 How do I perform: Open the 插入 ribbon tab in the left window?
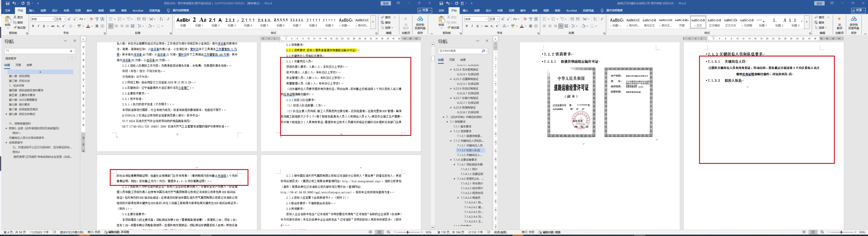[x=32, y=10]
